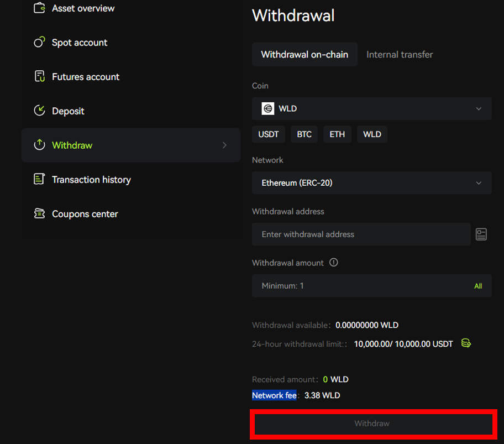The image size is (504, 444).
Task: Click the Withdrawal page heading
Action: [x=293, y=15]
